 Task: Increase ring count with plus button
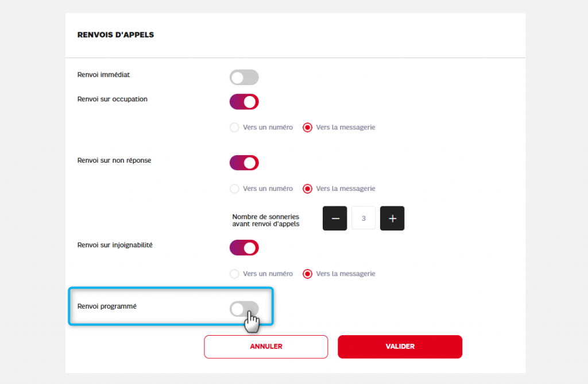click(392, 218)
